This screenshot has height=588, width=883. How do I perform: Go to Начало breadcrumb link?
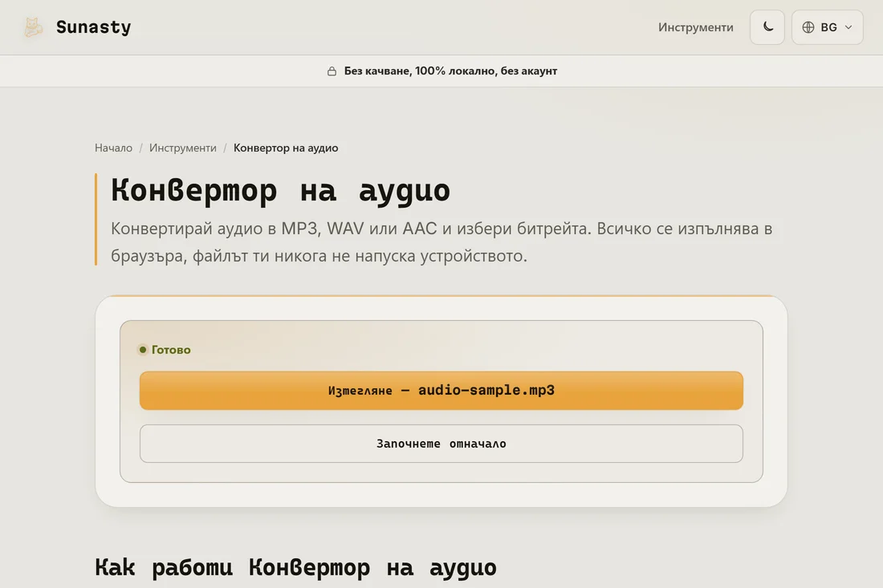[113, 148]
